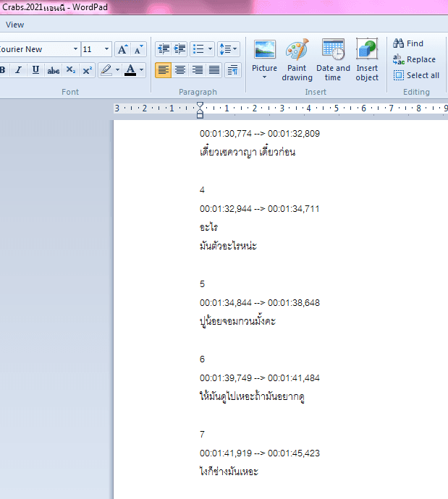Viewport: 448px width, 499px height.
Task: Toggle strikethrough formatting
Action: coord(53,70)
